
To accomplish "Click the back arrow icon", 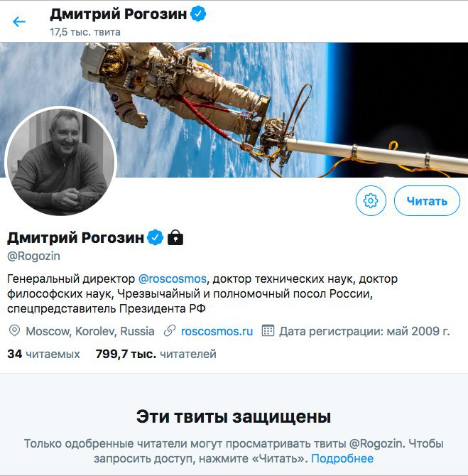I will pyautogui.click(x=18, y=21).
